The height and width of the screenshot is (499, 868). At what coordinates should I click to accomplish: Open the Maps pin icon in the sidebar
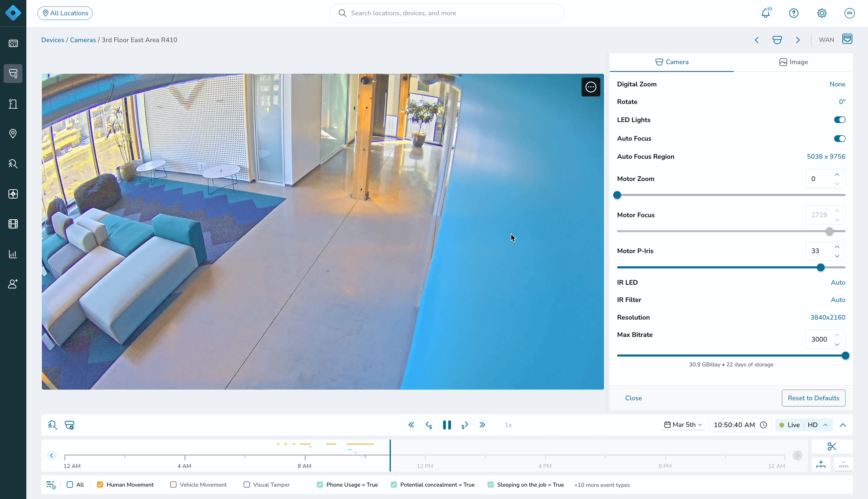click(13, 134)
